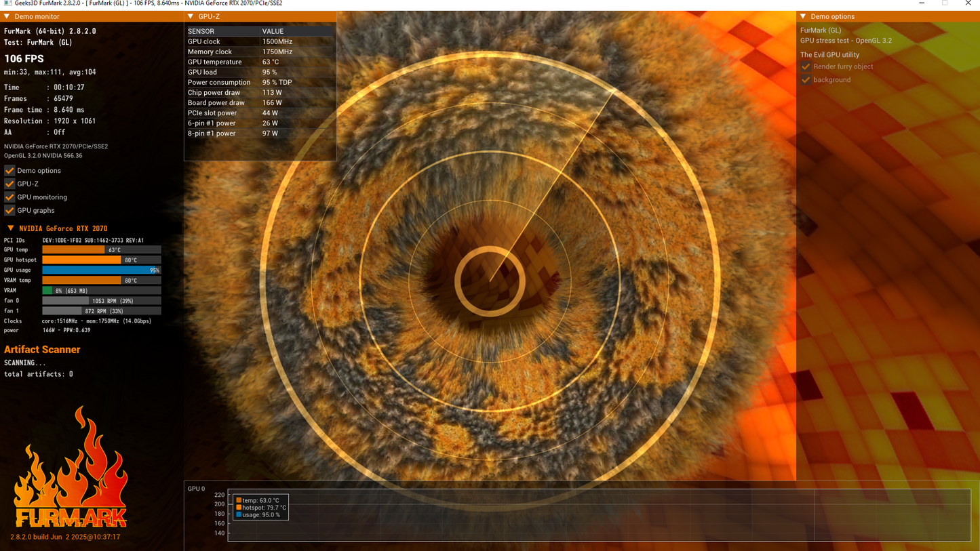
Task: Uncheck the Demo options checkbox
Action: coord(9,171)
